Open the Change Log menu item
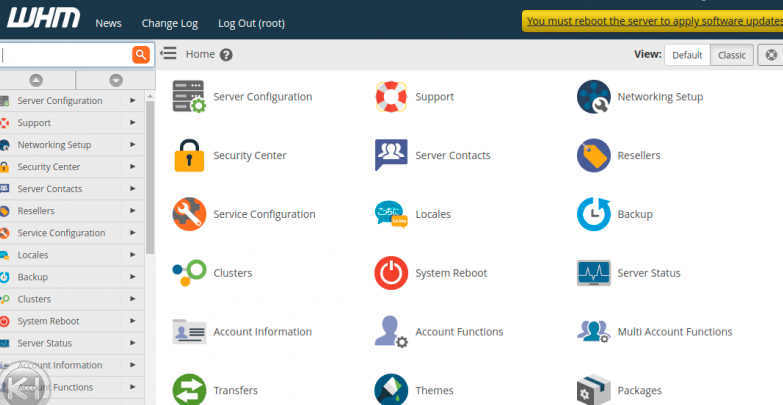The width and height of the screenshot is (783, 405). click(170, 23)
